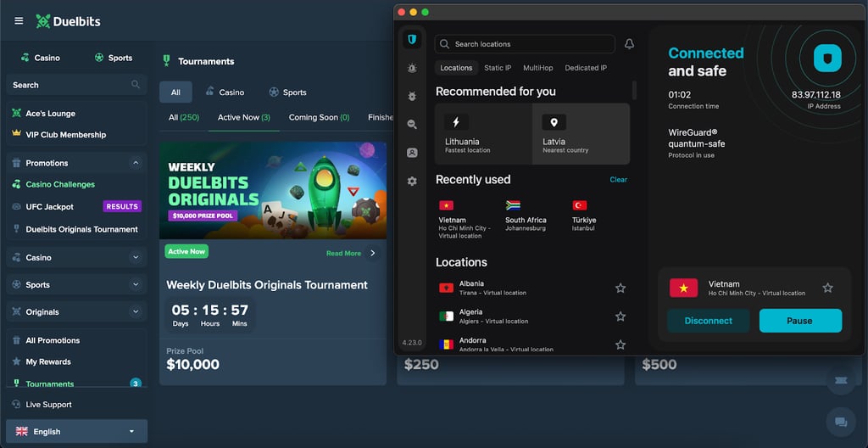This screenshot has width=868, height=448.
Task: Collapse the Promotions section
Action: 136,163
